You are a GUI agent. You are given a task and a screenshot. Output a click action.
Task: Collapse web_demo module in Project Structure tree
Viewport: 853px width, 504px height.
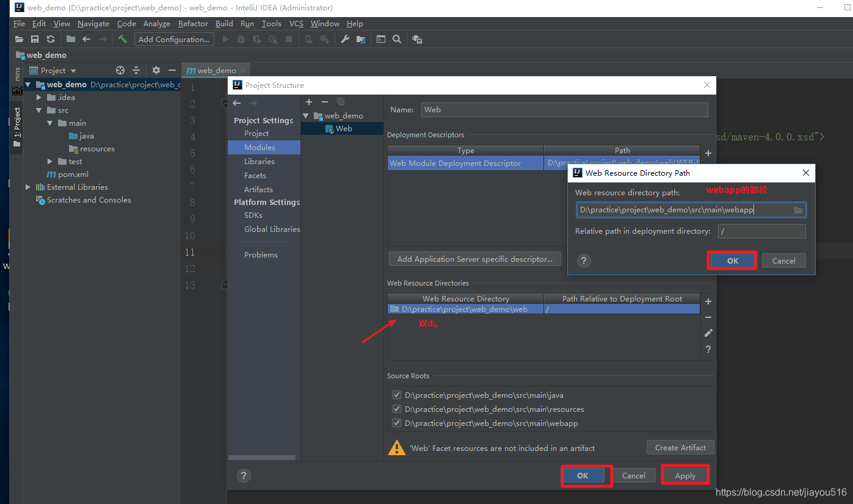[x=307, y=116]
